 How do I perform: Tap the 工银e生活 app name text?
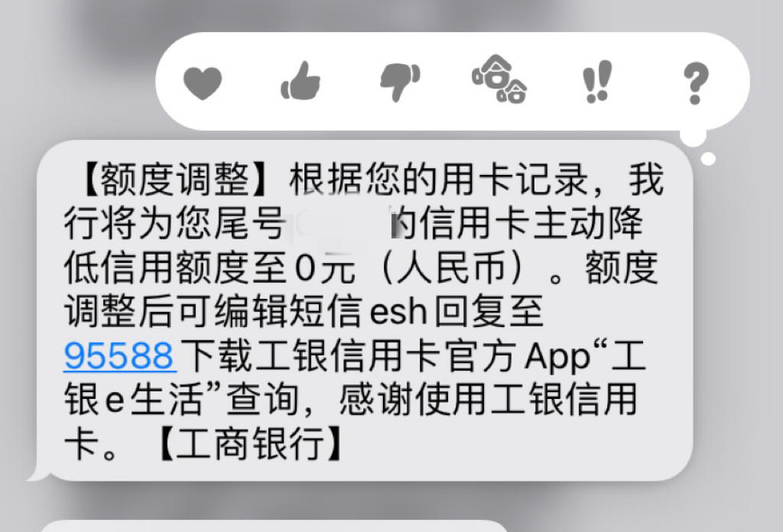[x=133, y=399]
